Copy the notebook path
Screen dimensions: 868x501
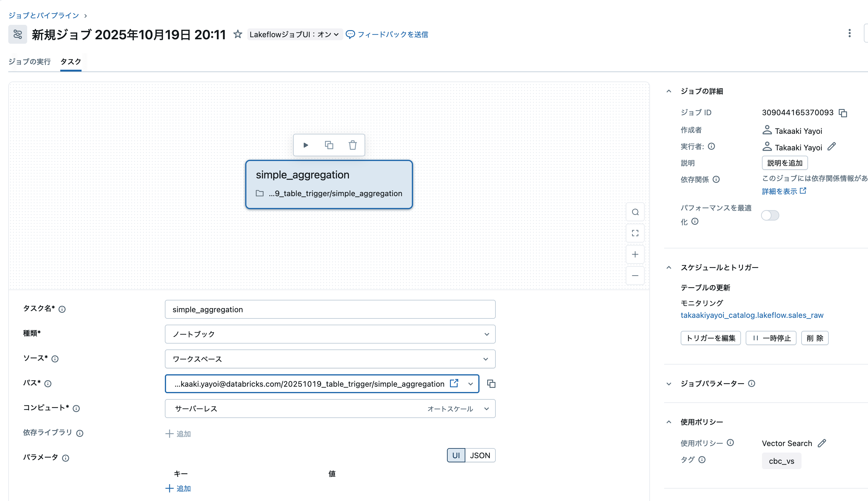click(491, 383)
